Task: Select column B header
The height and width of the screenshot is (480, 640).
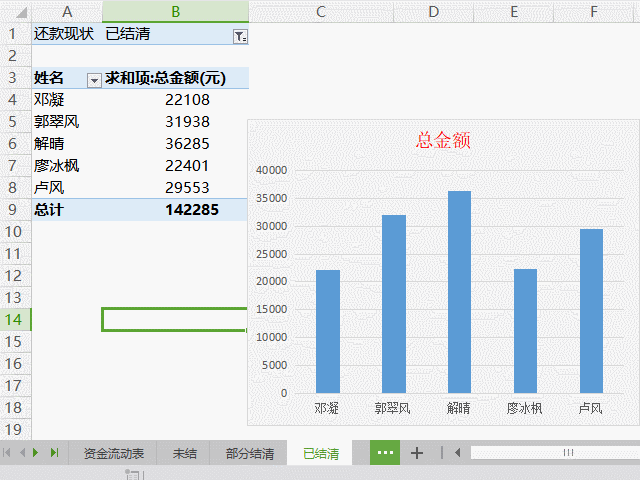Action: point(176,11)
